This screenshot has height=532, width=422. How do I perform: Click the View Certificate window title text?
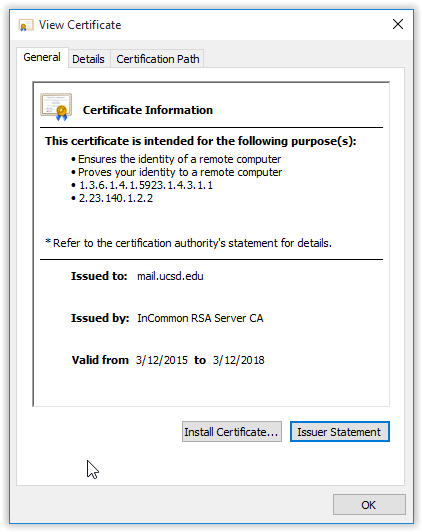coord(80,25)
